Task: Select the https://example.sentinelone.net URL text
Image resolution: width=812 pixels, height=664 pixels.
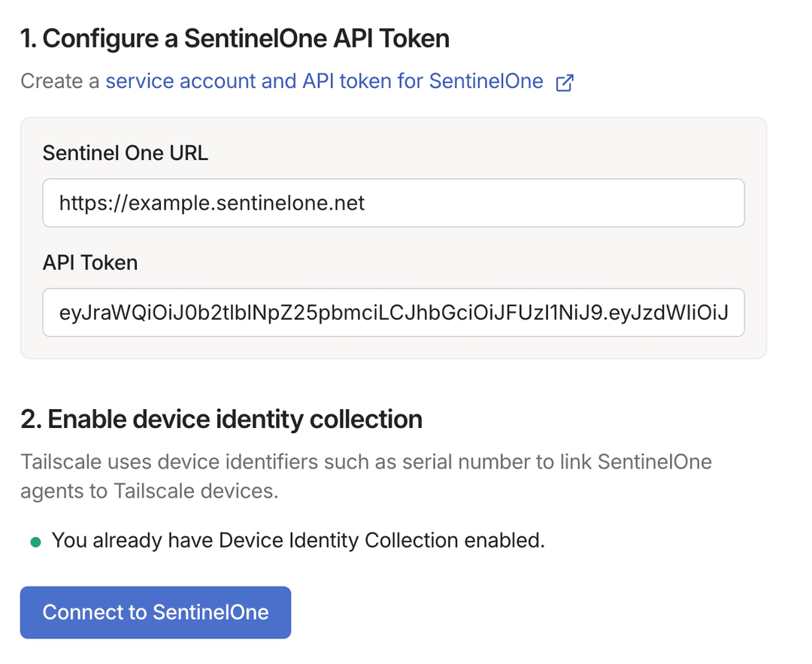Action: pyautogui.click(x=212, y=202)
